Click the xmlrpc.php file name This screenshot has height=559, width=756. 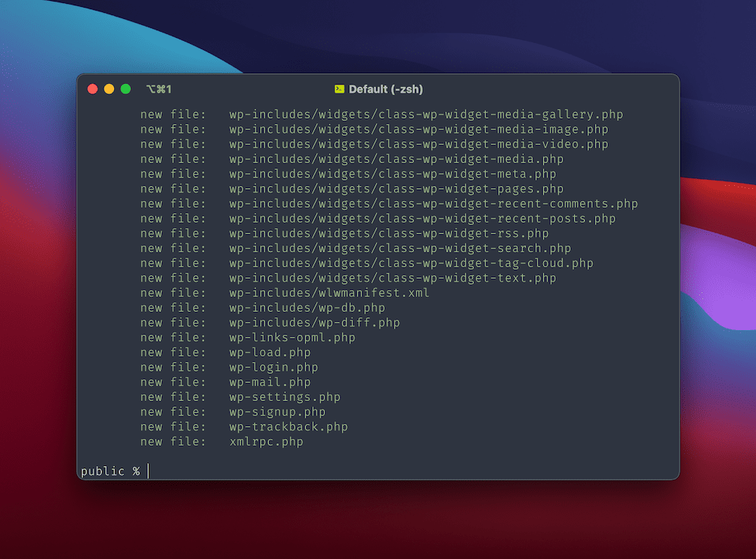point(266,442)
